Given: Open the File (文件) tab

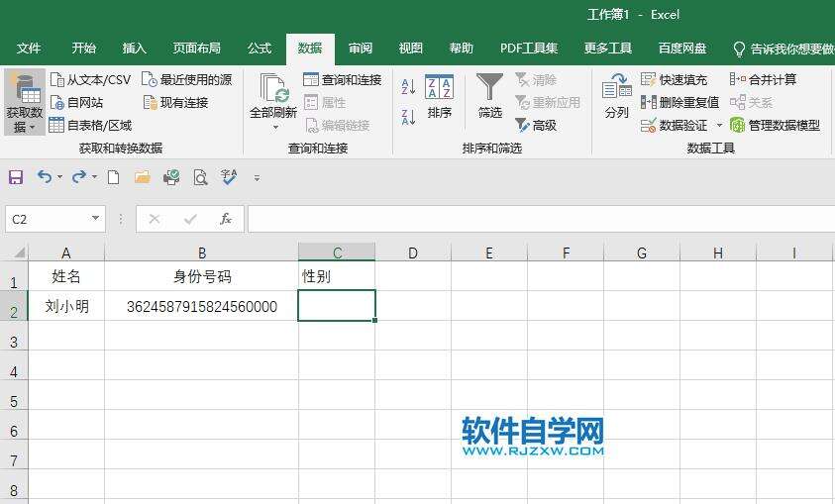Looking at the screenshot, I should [x=29, y=48].
